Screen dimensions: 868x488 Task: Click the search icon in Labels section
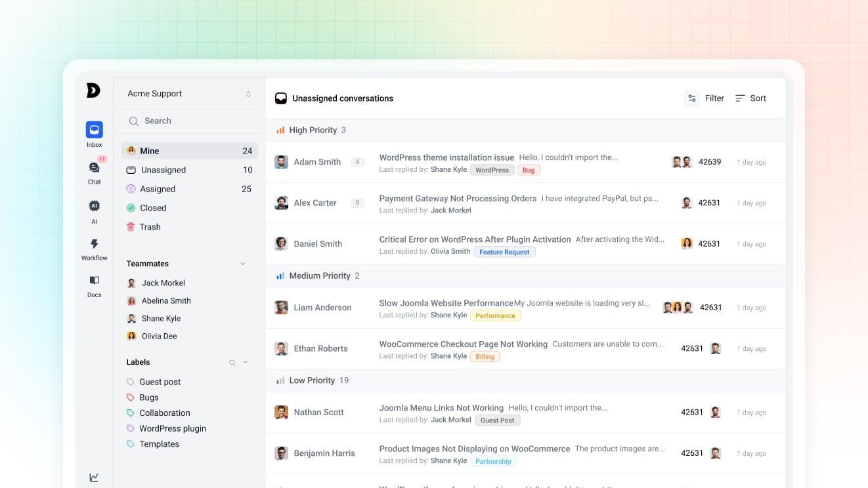(232, 363)
